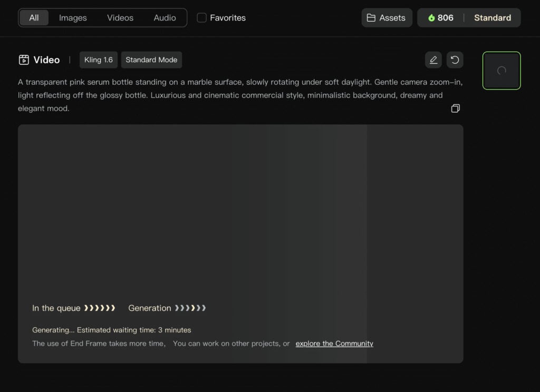Click the serum bottle prompt text
The height and width of the screenshot is (392, 540).
tap(240, 95)
